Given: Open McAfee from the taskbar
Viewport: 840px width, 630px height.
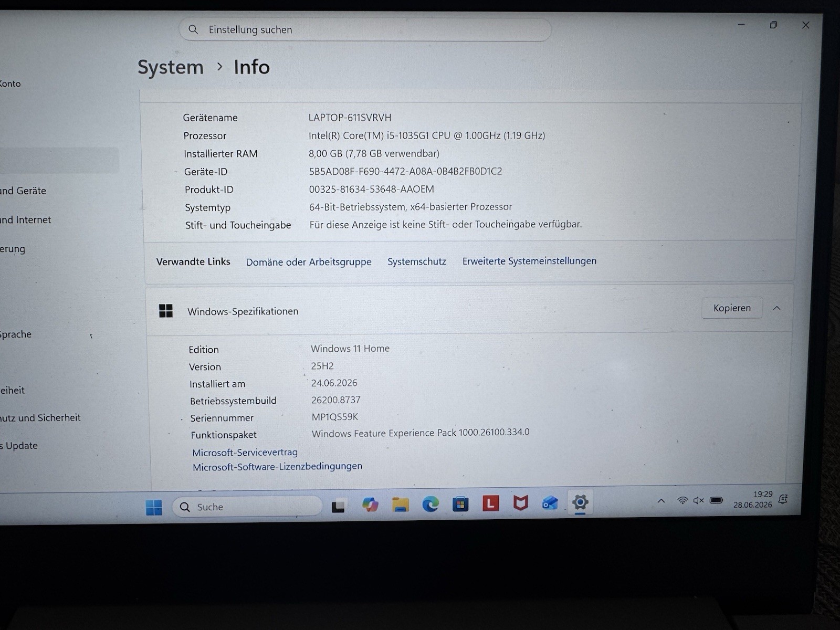Looking at the screenshot, I should click(520, 503).
